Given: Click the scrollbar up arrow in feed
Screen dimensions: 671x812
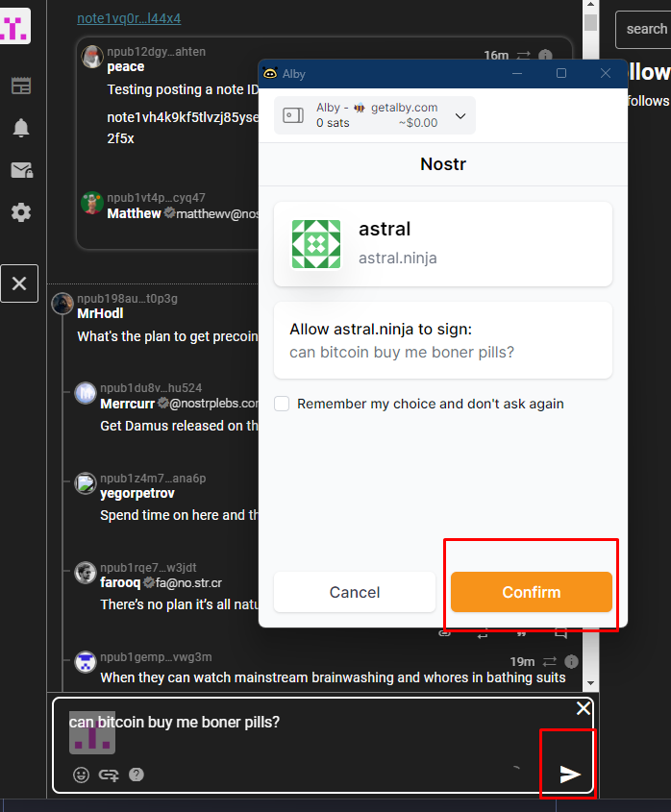Looking at the screenshot, I should pos(590,4).
